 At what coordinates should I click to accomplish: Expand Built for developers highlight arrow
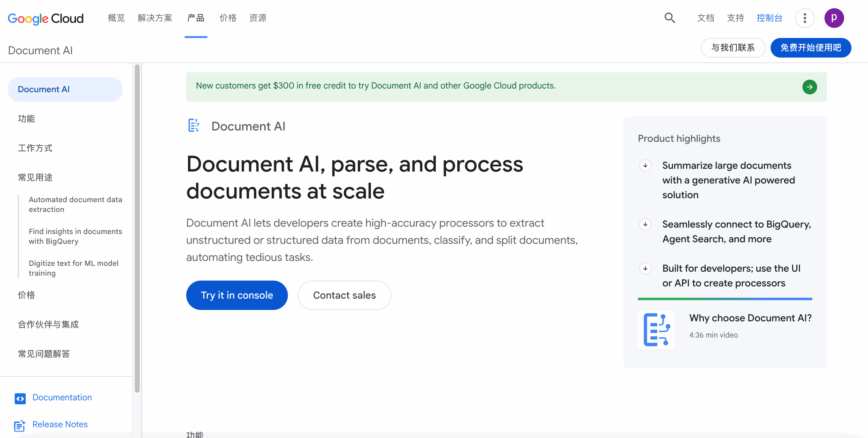coord(645,268)
